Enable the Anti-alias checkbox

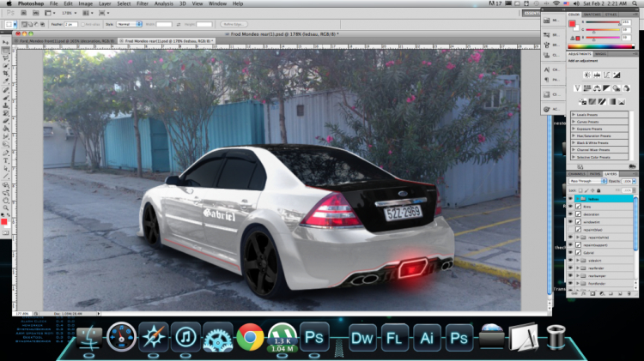[82, 24]
